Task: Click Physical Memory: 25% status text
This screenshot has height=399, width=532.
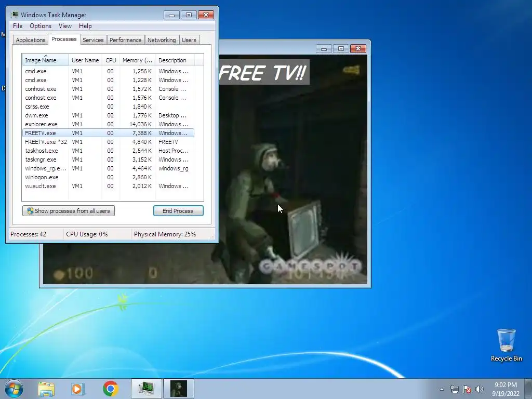Action: (165, 234)
